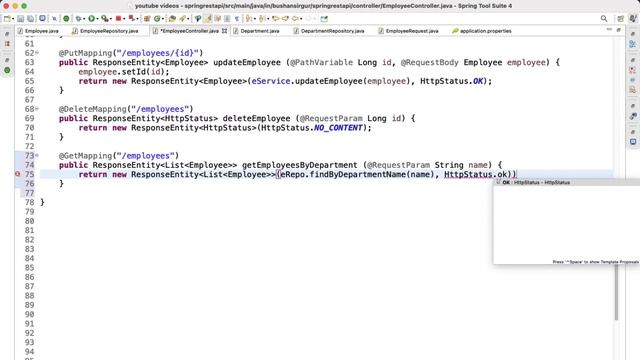Screen dimensions: 640x360
Task: Toggle Block Selection mode
Action: [227, 19]
